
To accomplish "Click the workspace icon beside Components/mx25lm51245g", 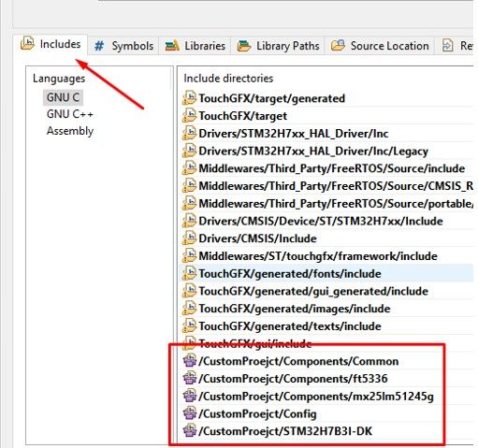I will tap(190, 396).
